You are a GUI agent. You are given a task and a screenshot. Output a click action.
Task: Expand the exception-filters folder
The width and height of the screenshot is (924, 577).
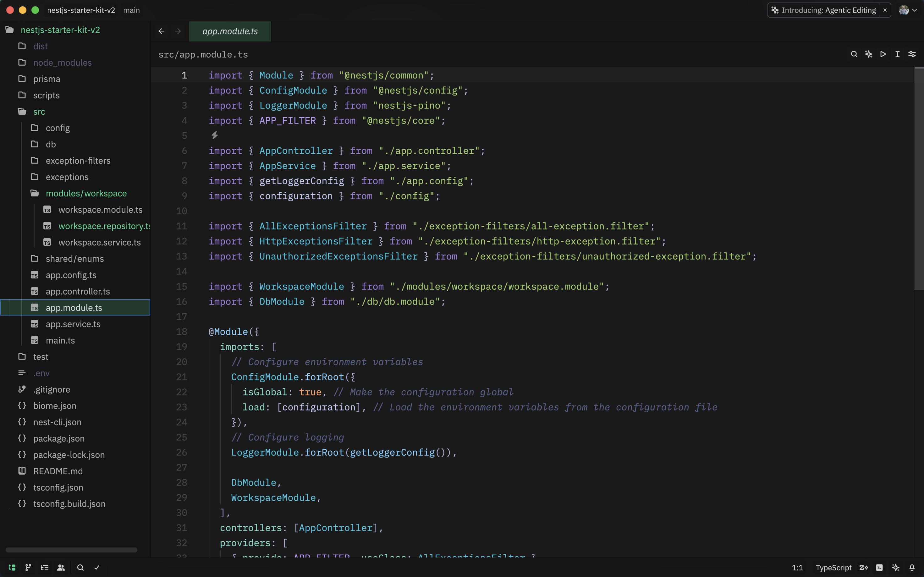point(78,161)
